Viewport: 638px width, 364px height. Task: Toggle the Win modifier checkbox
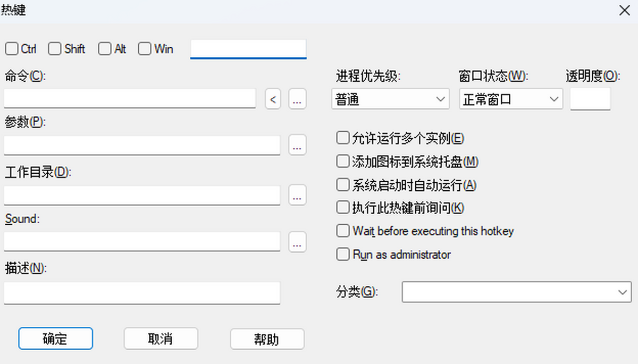[x=144, y=49]
